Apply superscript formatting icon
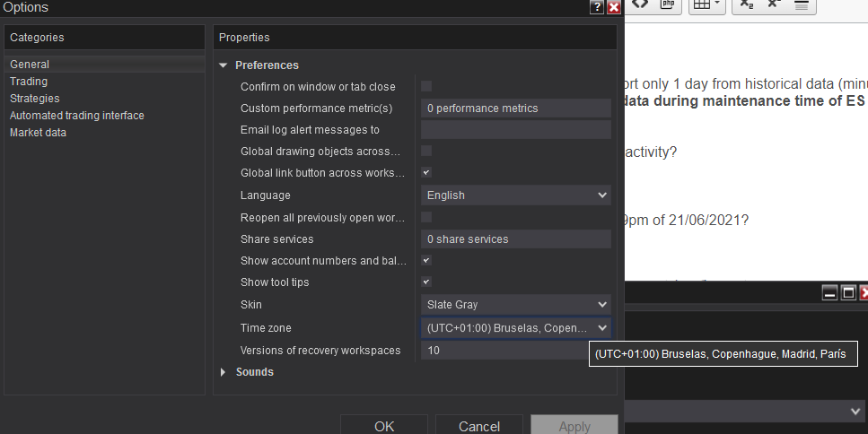This screenshot has height=434, width=868. pyautogui.click(x=774, y=5)
